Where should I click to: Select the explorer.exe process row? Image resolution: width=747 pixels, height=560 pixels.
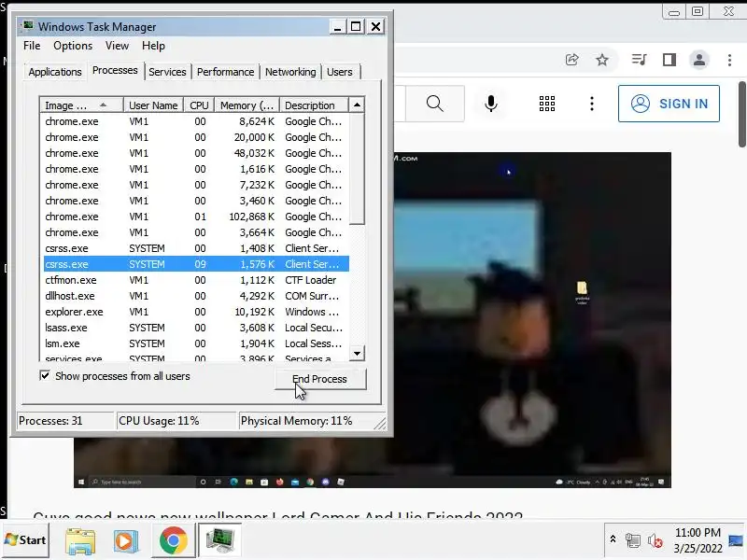196,312
